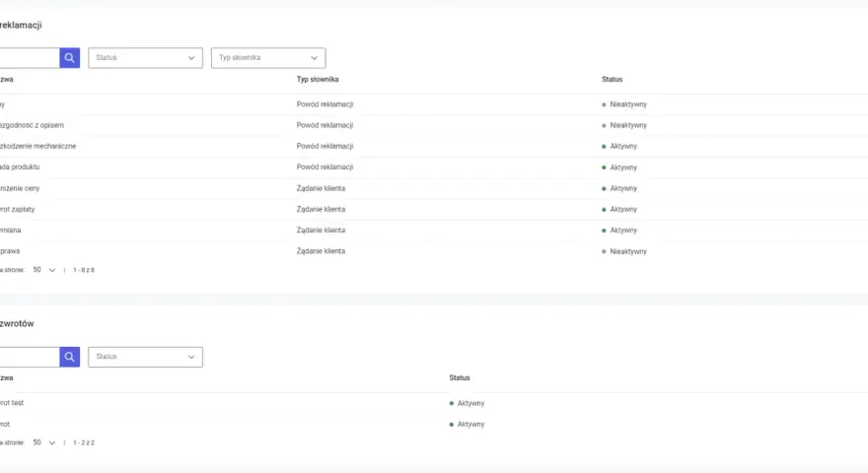Select the 'ada produktu' row name

pos(20,168)
